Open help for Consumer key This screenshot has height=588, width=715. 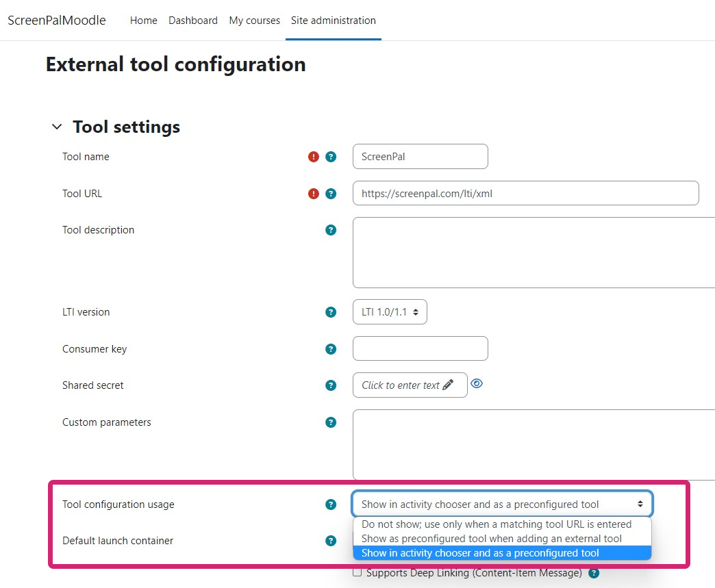point(331,349)
